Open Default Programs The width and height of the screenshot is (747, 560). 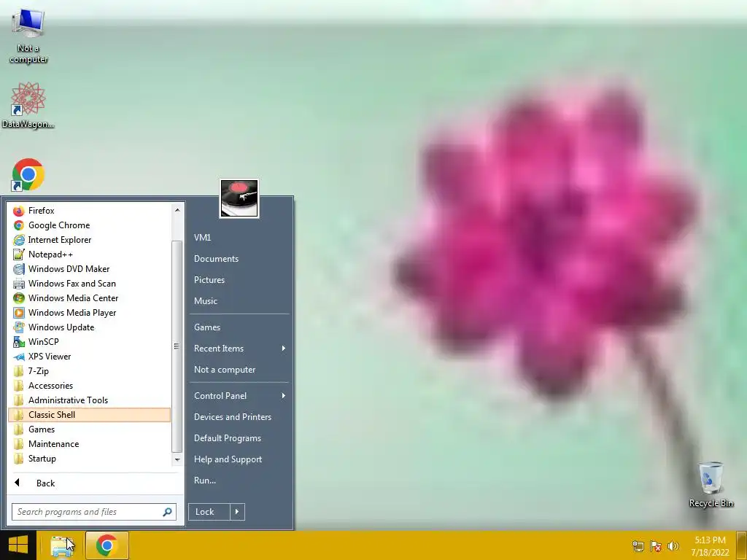239,438
